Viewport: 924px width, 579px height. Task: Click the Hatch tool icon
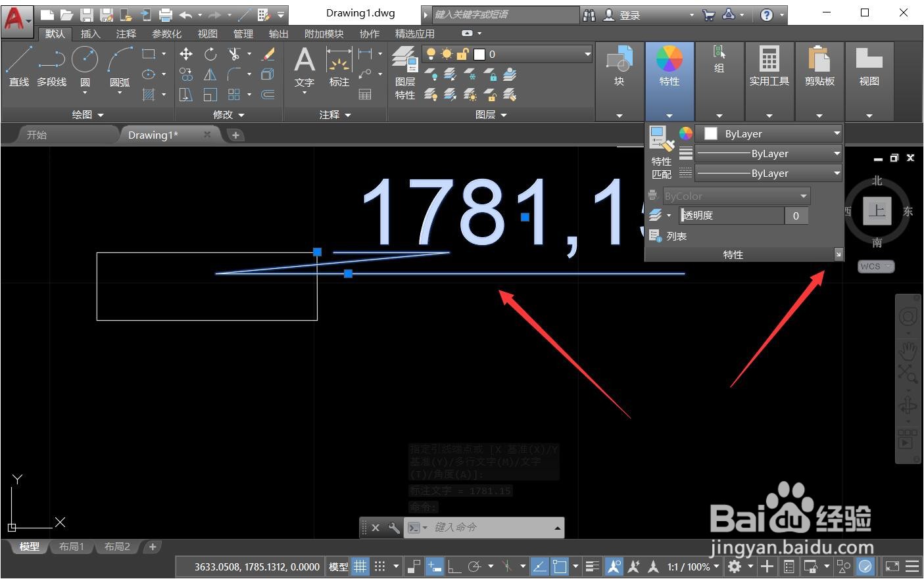[x=149, y=95]
